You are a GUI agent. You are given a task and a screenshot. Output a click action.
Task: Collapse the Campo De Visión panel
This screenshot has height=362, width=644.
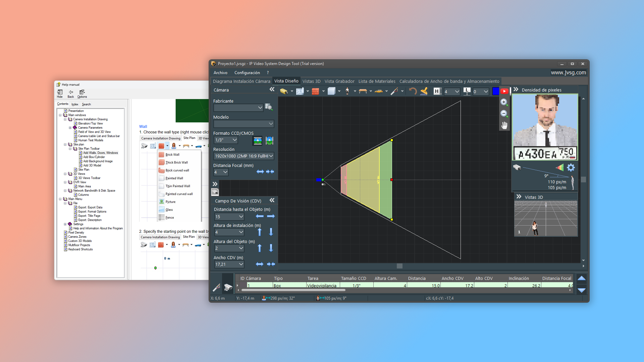pyautogui.click(x=272, y=200)
